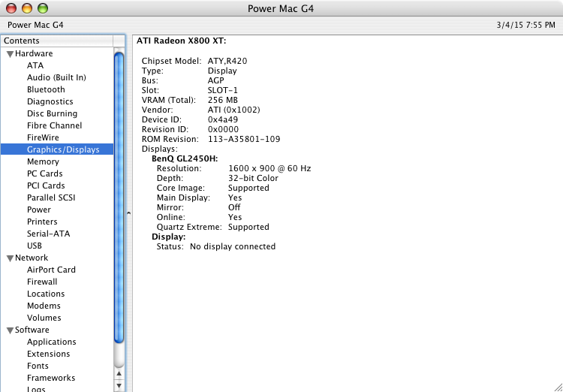Click the Software category label

coord(32,330)
